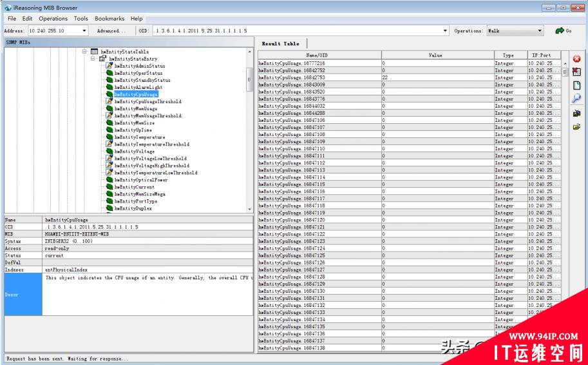Click the leaf icon beside hwEntityDuplex

point(109,208)
